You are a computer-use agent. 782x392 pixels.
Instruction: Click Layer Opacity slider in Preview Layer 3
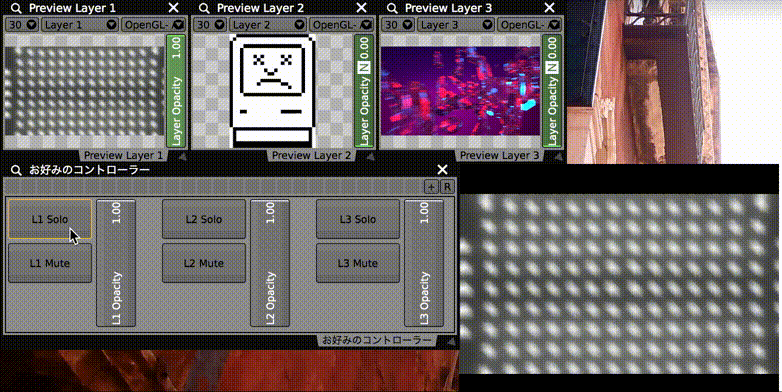(x=552, y=91)
